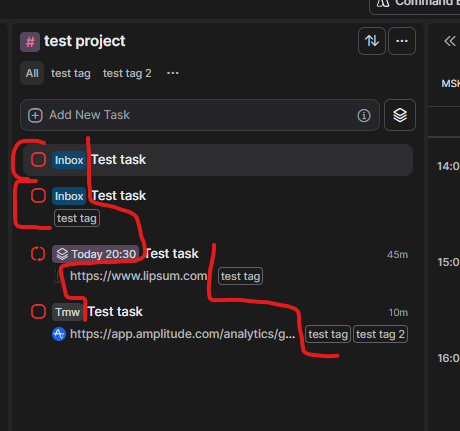Filter by the test tag tab
This screenshot has width=460, height=431.
click(x=71, y=73)
